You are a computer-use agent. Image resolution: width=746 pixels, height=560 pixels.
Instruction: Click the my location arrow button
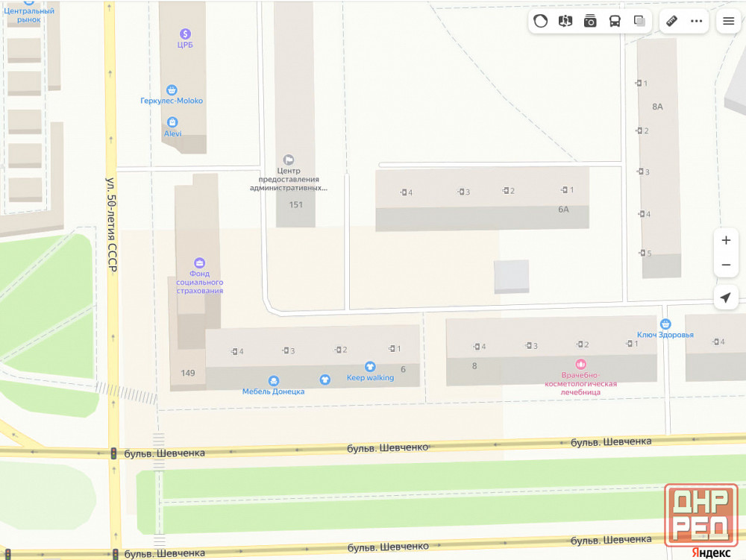pyautogui.click(x=726, y=298)
